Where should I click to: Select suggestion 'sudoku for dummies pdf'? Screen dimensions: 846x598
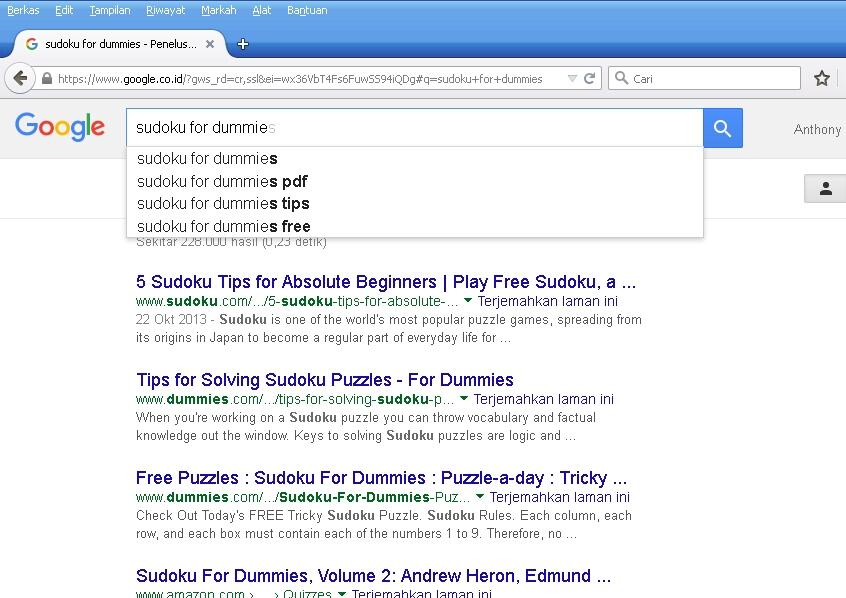tap(414, 181)
